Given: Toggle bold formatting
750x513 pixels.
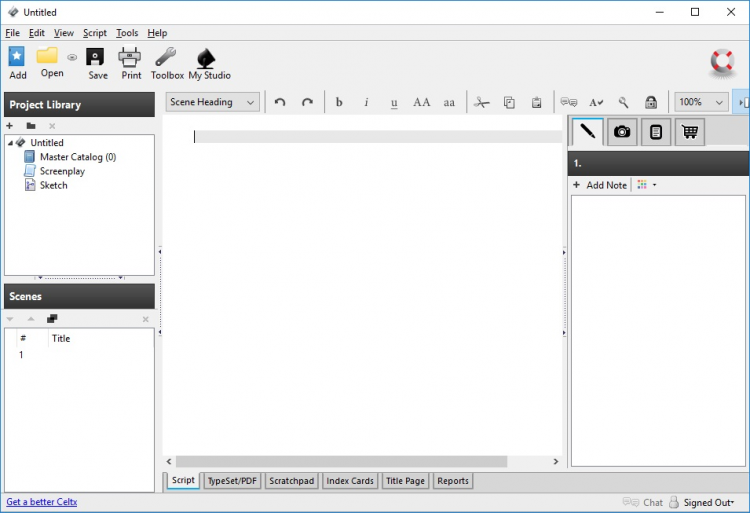Looking at the screenshot, I should (x=339, y=102).
